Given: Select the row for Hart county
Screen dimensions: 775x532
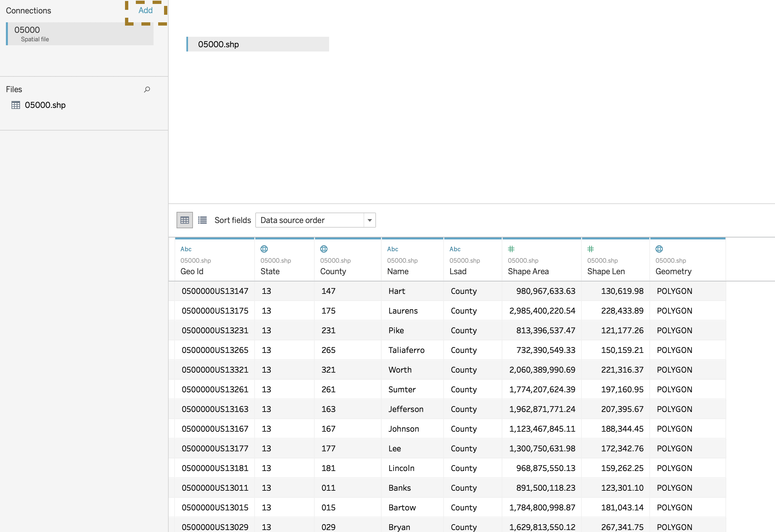Looking at the screenshot, I should click(400, 291).
